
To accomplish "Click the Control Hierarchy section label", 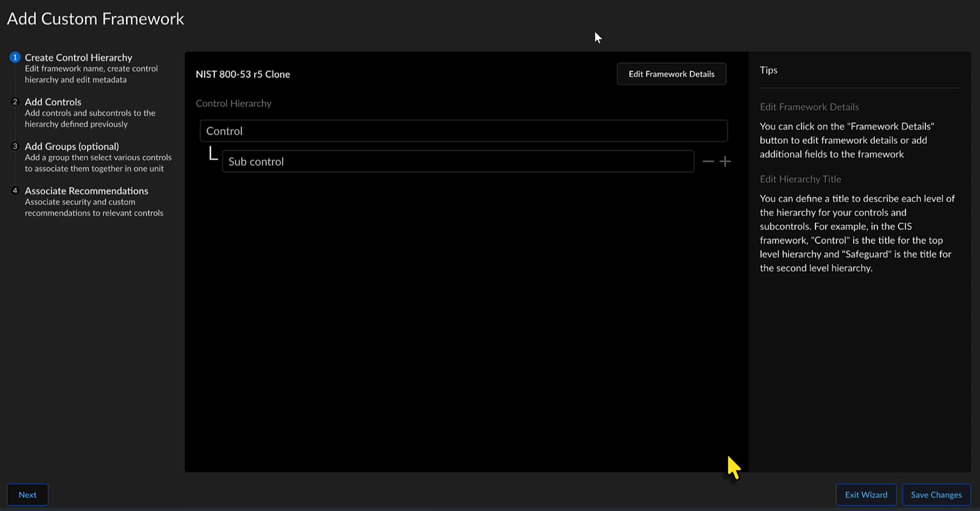I will (x=234, y=103).
